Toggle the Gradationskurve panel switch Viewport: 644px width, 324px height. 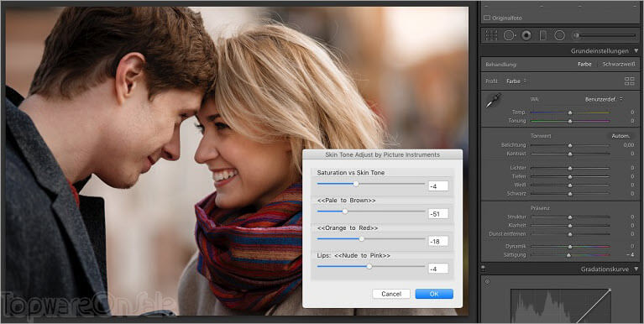(483, 269)
